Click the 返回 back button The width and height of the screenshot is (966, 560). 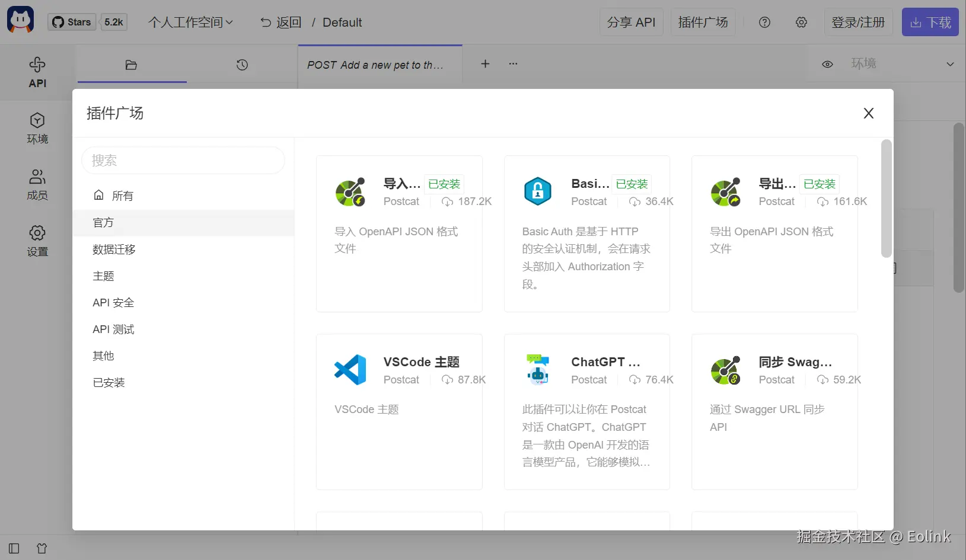click(x=280, y=23)
